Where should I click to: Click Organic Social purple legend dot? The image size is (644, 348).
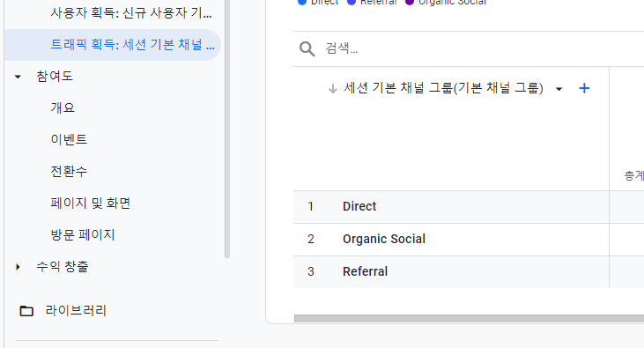(410, 2)
